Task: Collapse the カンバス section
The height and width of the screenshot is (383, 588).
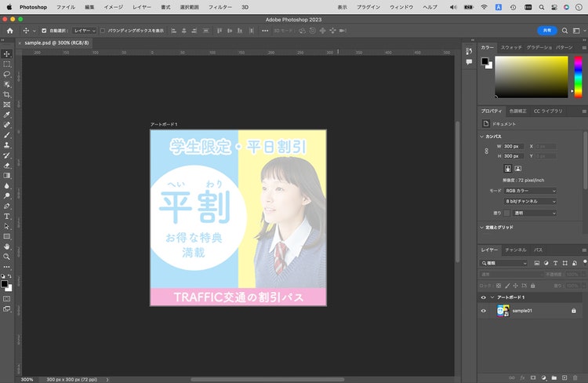Action: [482, 137]
